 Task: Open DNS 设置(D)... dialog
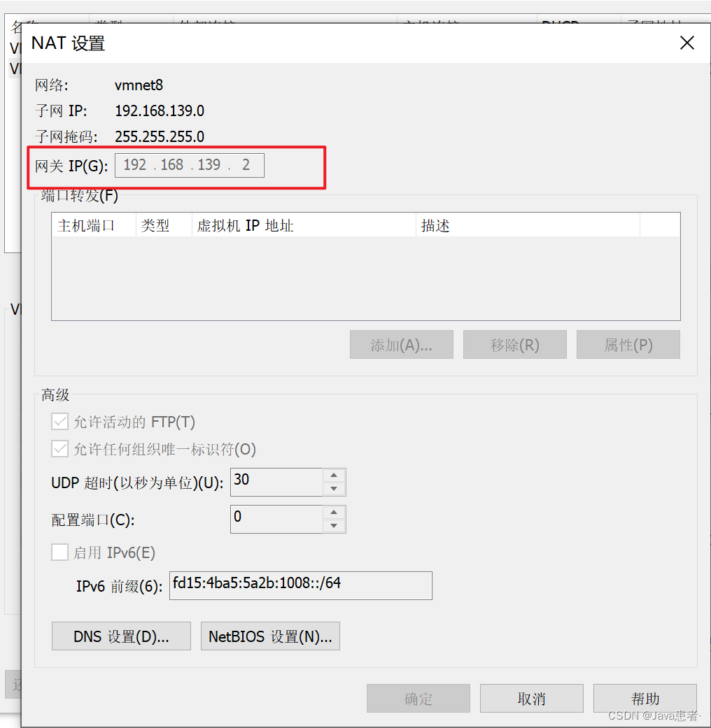tap(121, 636)
